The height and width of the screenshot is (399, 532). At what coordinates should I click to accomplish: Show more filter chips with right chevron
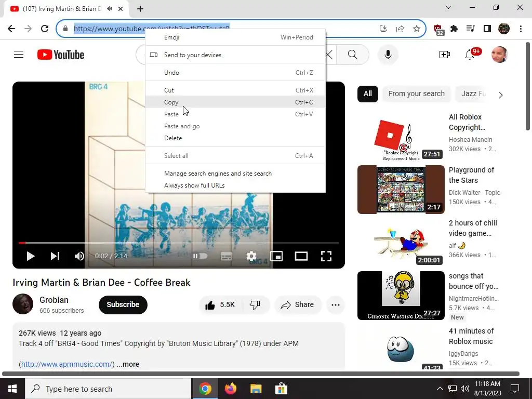tap(501, 95)
